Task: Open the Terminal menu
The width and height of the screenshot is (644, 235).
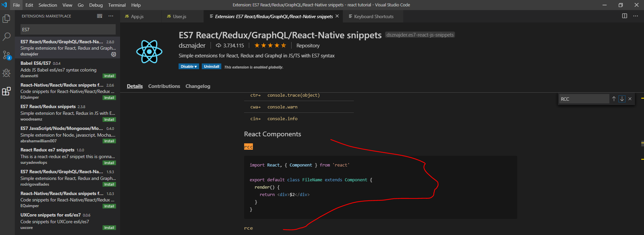Action: tap(117, 5)
